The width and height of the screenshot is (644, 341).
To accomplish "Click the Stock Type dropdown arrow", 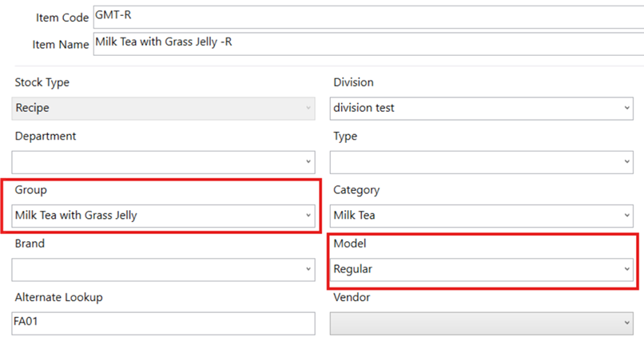I will point(308,109).
